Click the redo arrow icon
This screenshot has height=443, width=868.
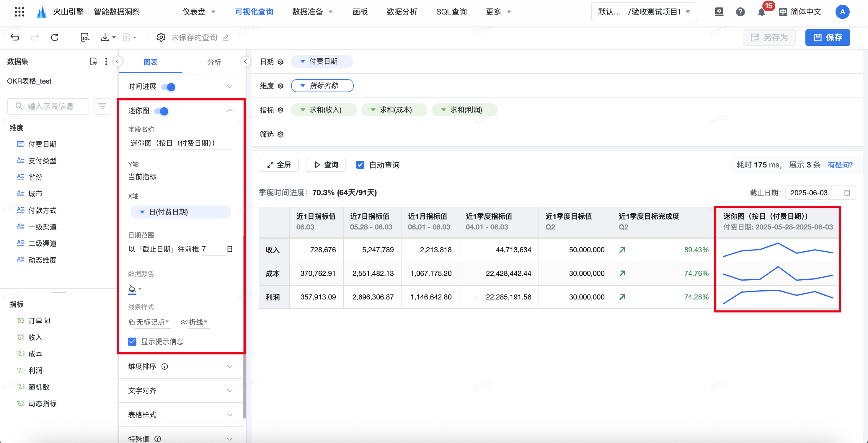point(35,37)
